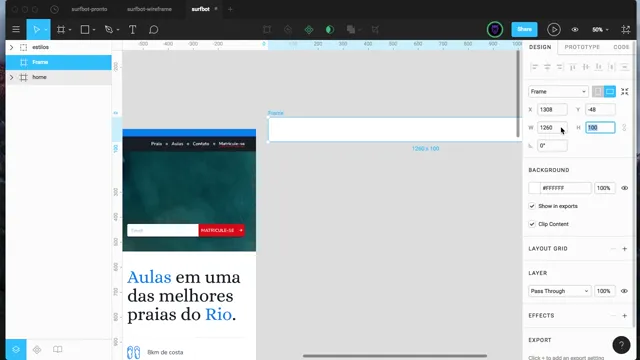Click the Create Component icon

[309, 29]
